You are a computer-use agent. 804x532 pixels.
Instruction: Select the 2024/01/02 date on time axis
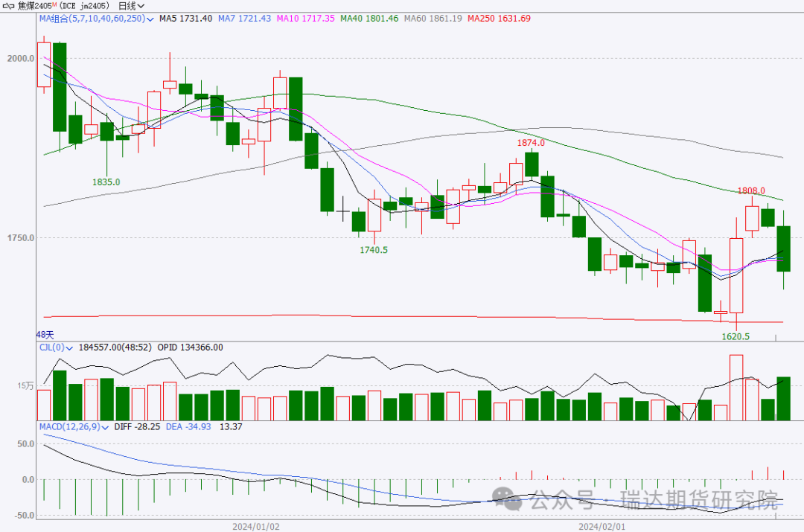pyautogui.click(x=255, y=526)
